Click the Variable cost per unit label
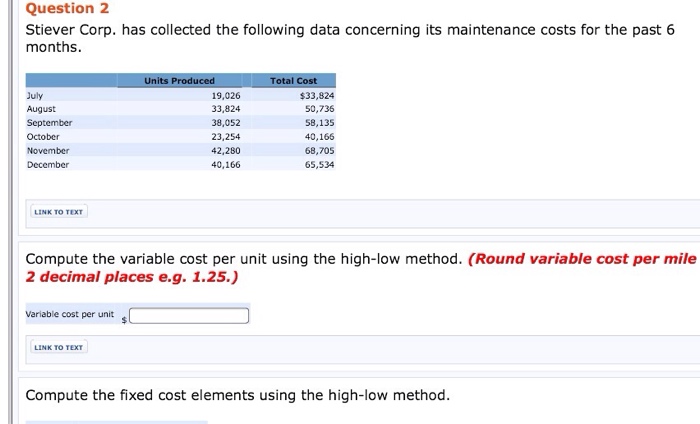The height and width of the screenshot is (424, 700). [70, 314]
